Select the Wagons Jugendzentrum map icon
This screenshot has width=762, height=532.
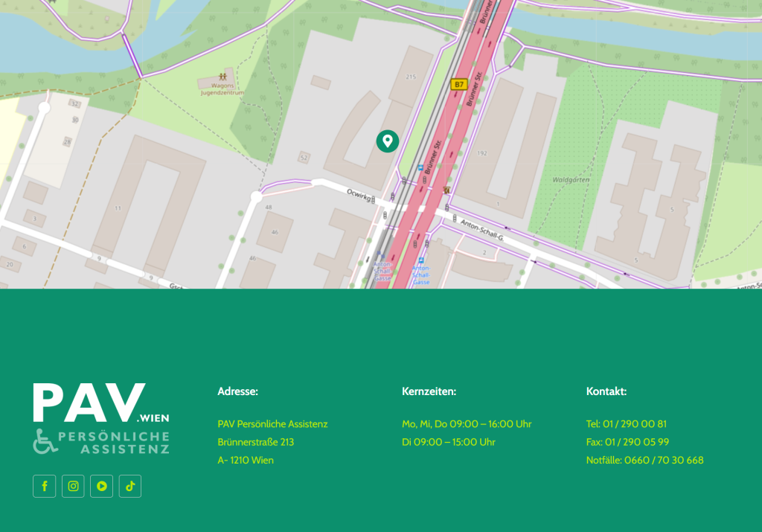click(x=222, y=77)
